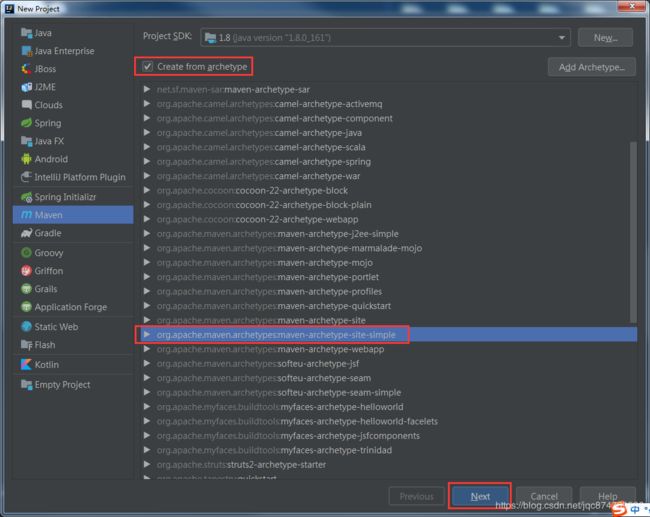Expand the cocoon-22-archetype-block node
Viewport: 650px width, 517px height.
tap(147, 190)
